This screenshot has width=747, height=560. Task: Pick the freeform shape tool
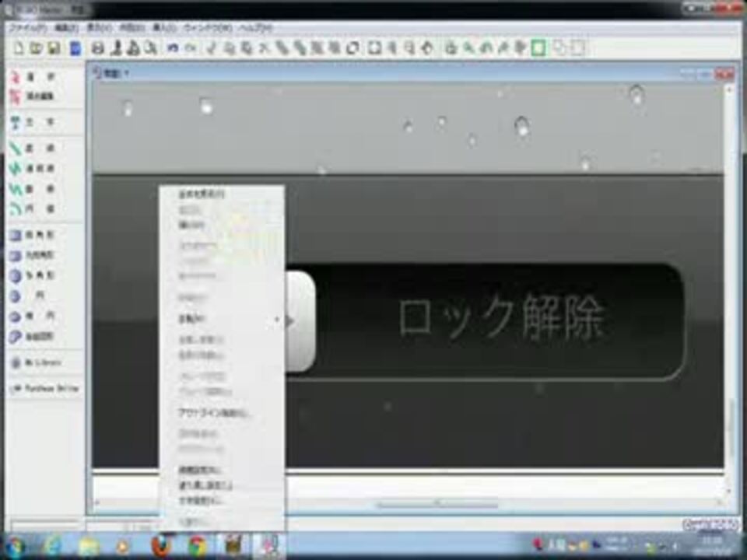coord(33,337)
